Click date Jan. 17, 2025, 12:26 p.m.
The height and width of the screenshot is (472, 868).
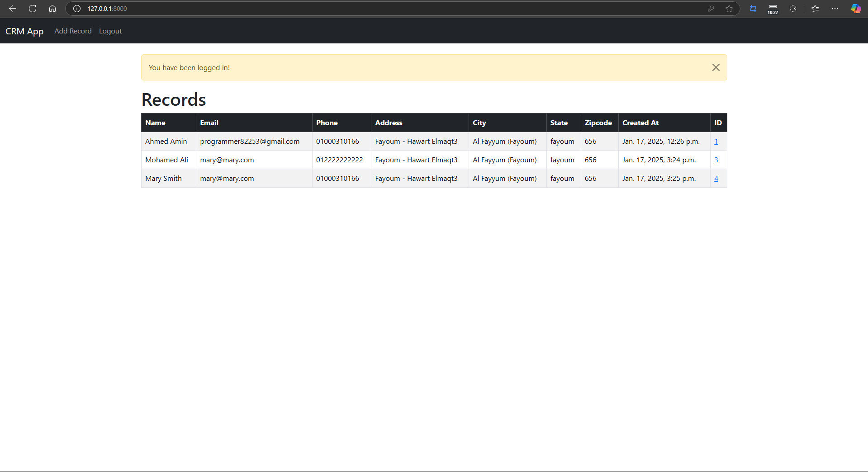(661, 142)
